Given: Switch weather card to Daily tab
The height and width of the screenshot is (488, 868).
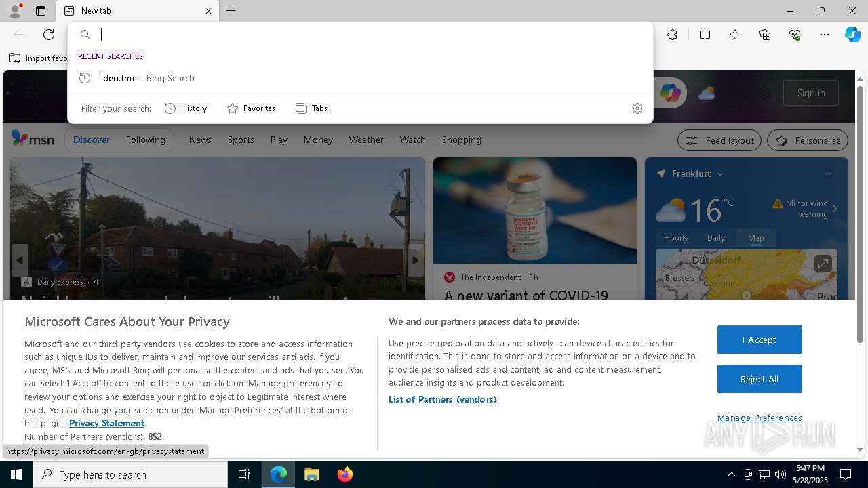Looking at the screenshot, I should 716,238.
